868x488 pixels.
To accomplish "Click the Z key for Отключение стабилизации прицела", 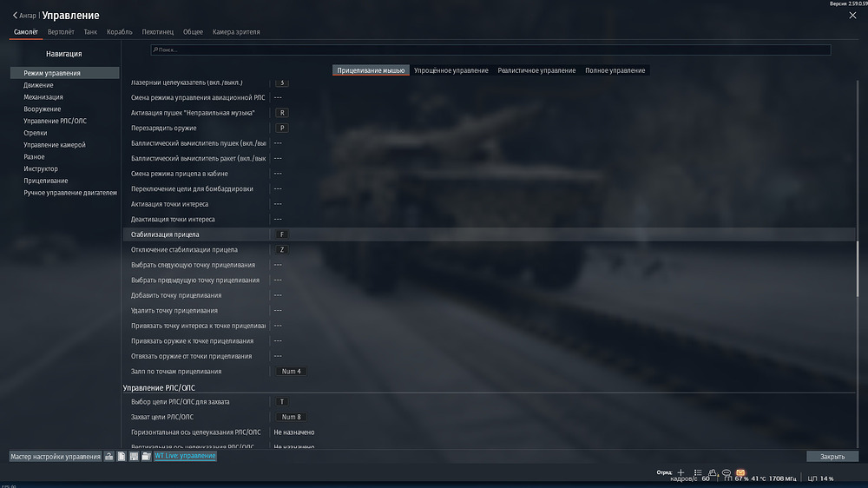I will (282, 250).
